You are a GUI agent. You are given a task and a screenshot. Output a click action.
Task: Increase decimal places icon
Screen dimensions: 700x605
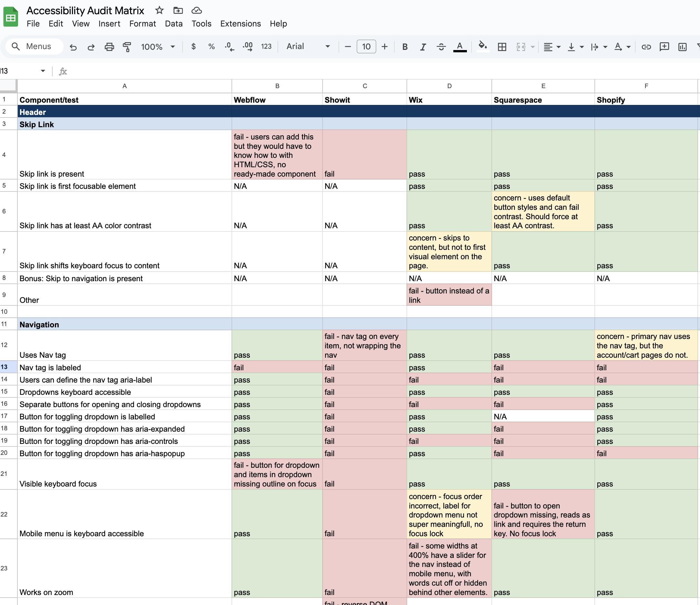[248, 46]
